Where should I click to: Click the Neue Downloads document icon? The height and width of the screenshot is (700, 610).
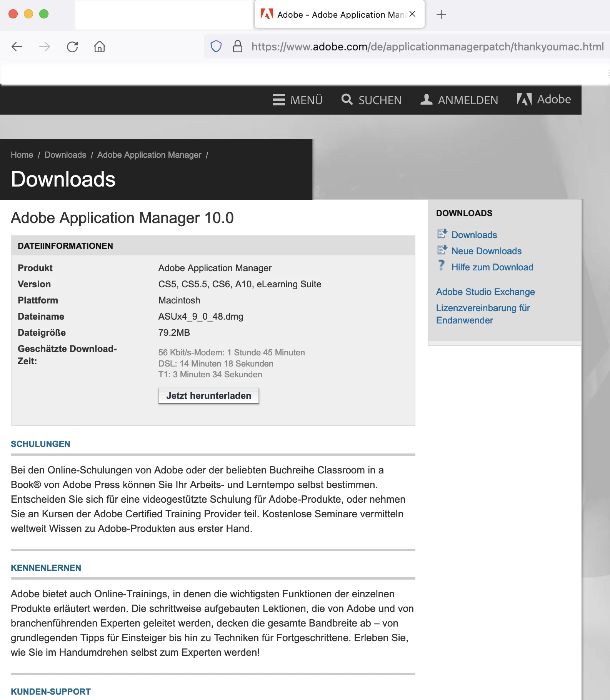tap(442, 250)
